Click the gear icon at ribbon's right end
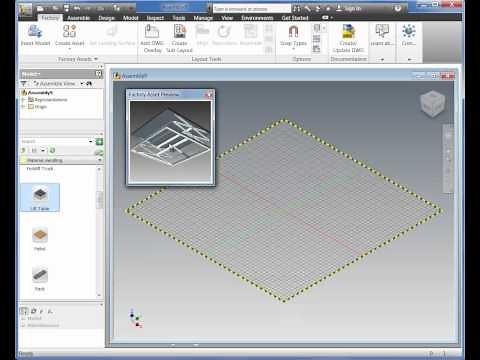 (x=409, y=31)
